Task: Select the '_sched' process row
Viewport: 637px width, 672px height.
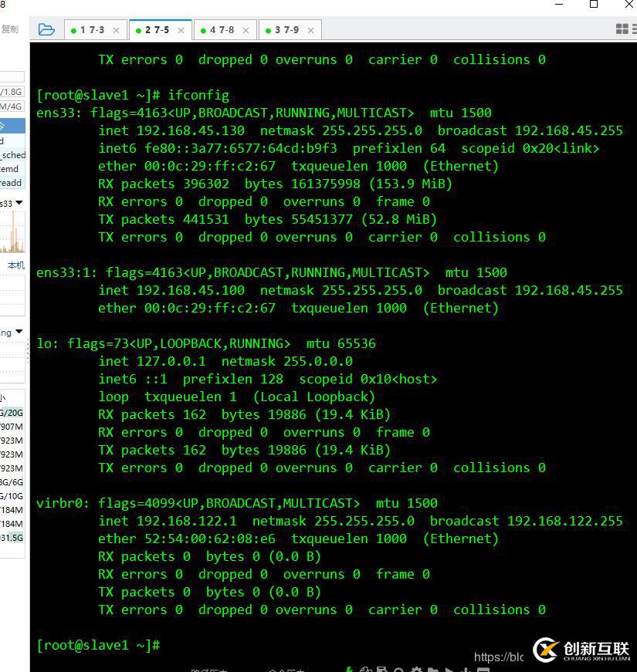Action: [13, 155]
